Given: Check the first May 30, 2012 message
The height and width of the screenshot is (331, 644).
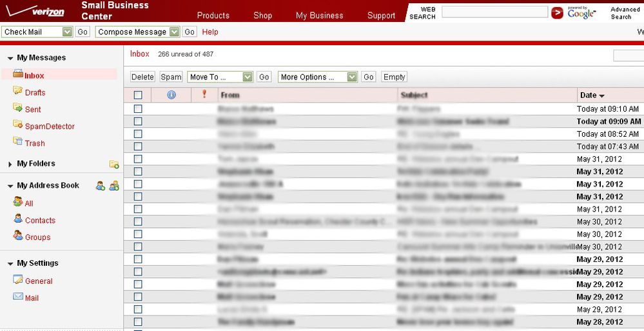Looking at the screenshot, I should tap(138, 221).
